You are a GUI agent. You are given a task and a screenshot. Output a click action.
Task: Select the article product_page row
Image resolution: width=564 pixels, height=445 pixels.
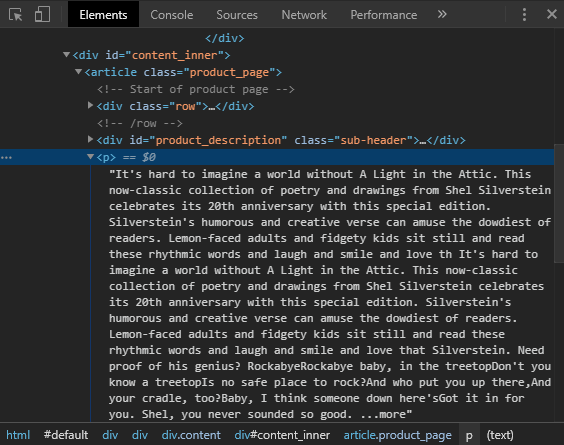pos(183,72)
